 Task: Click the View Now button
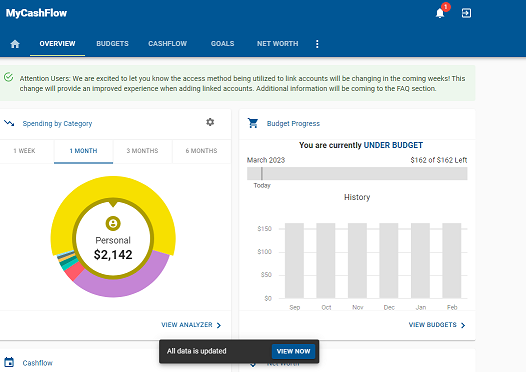294,351
